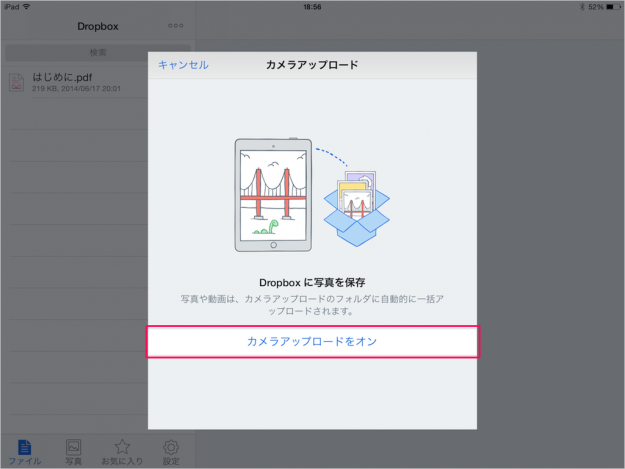Switch to the ファイル tab

(x=24, y=452)
